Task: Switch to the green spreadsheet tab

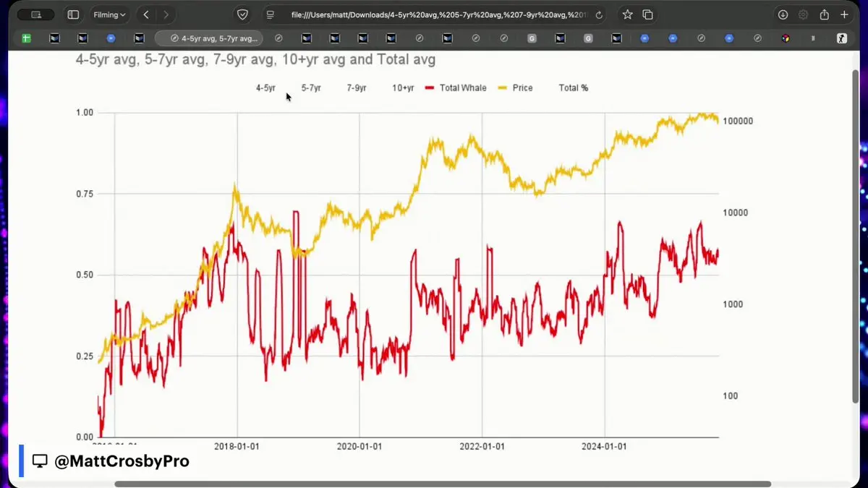Action: (26, 38)
